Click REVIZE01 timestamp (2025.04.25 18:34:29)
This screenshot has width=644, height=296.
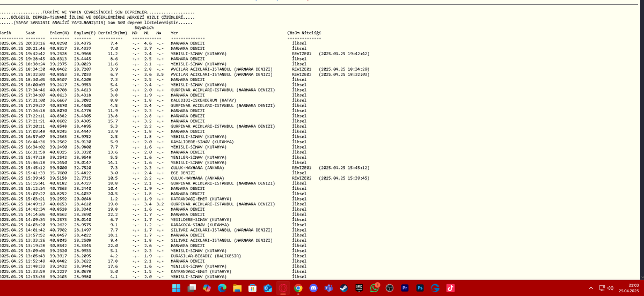tap(343, 69)
